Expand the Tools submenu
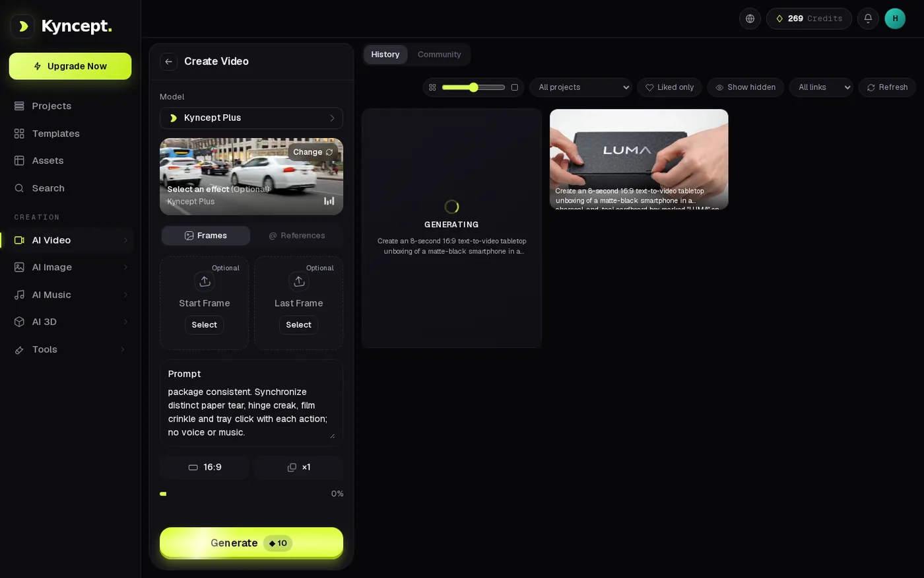 [123, 349]
